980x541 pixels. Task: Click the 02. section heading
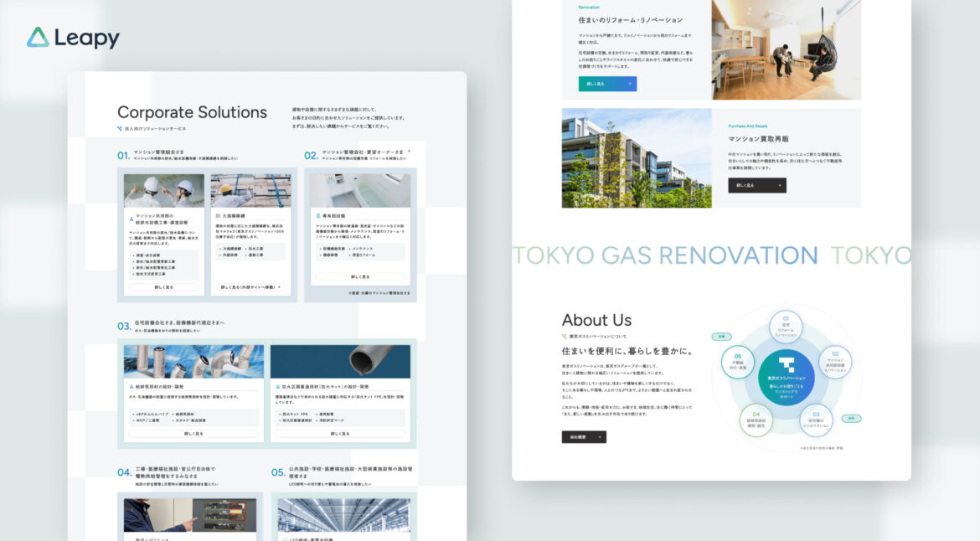(x=356, y=155)
